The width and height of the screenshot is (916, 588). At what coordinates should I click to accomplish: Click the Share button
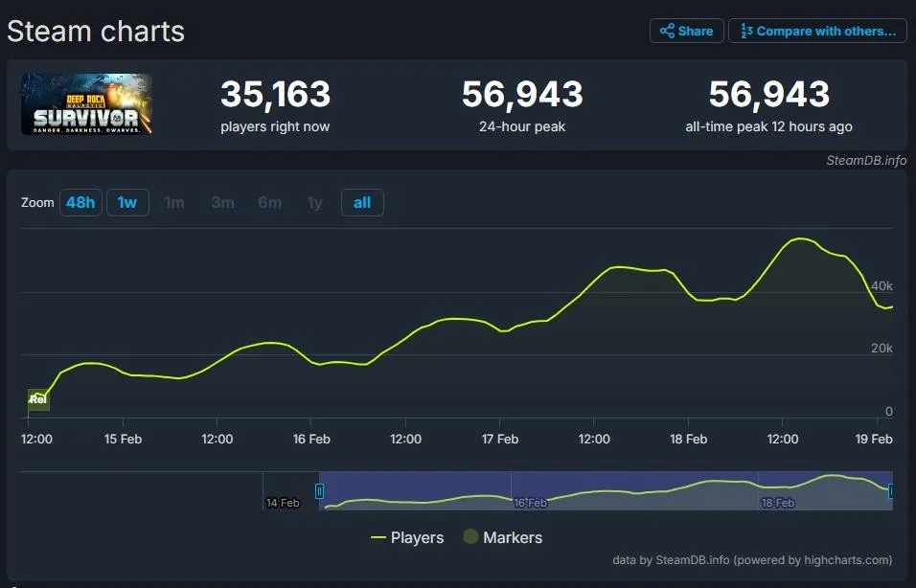pos(686,31)
